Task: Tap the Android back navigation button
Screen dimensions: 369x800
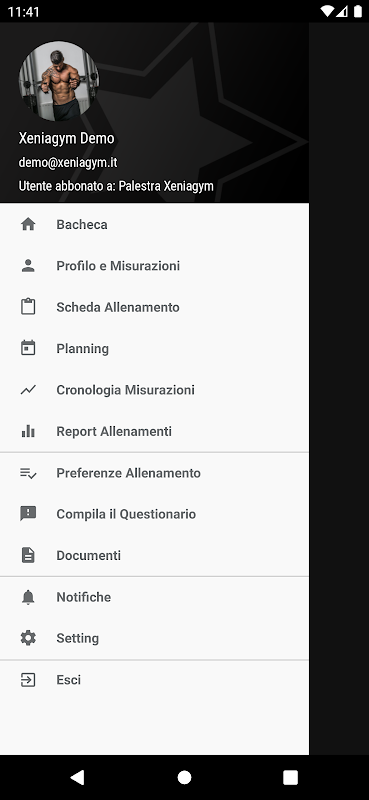Action: (x=77, y=777)
